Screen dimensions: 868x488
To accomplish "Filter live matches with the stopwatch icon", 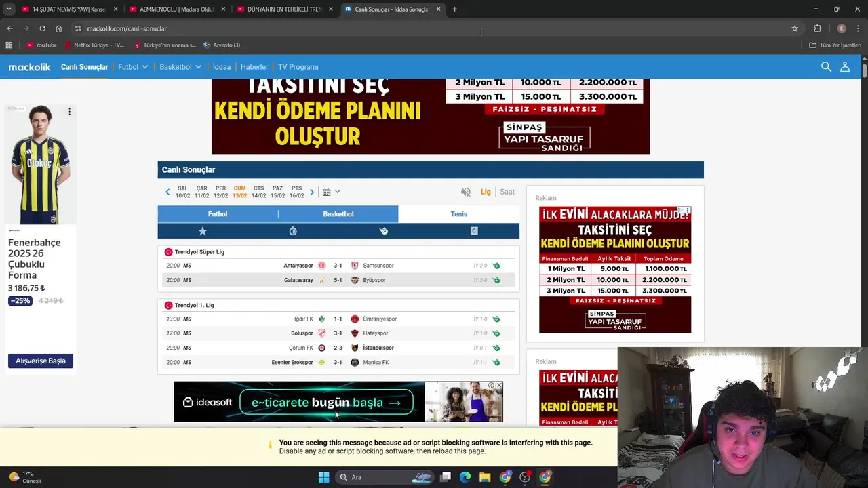I will (293, 231).
